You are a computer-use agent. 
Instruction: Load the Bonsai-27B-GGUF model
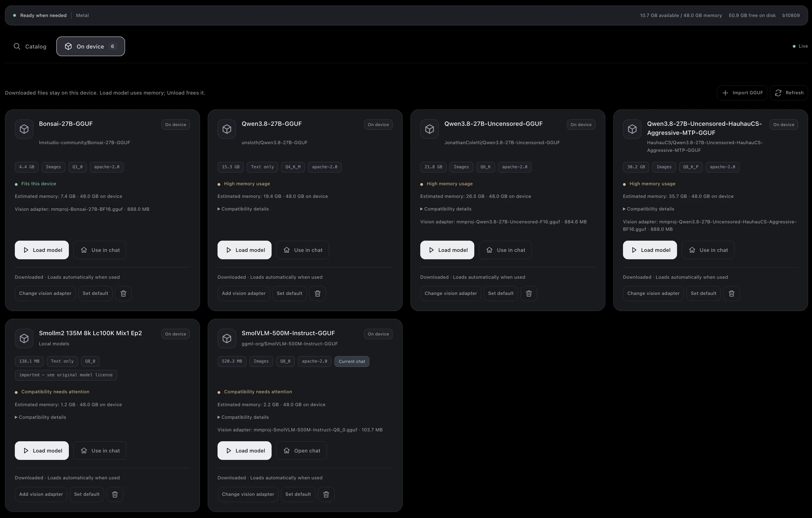(x=42, y=250)
